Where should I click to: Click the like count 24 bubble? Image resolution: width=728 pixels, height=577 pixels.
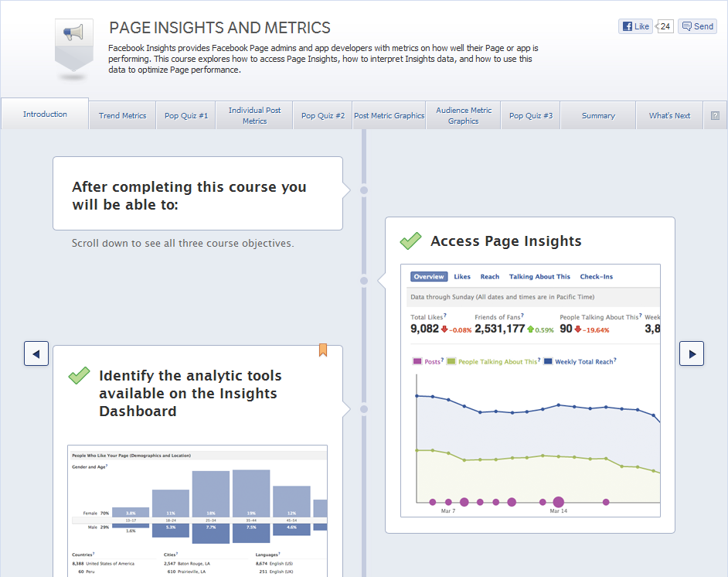(x=665, y=26)
